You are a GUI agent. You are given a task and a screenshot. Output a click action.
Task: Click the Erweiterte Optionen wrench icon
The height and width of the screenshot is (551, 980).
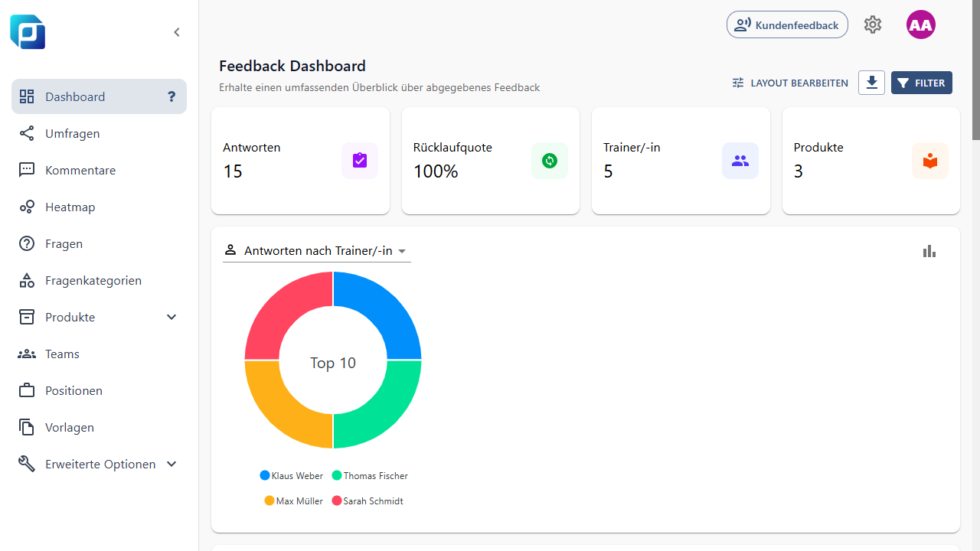tap(27, 464)
